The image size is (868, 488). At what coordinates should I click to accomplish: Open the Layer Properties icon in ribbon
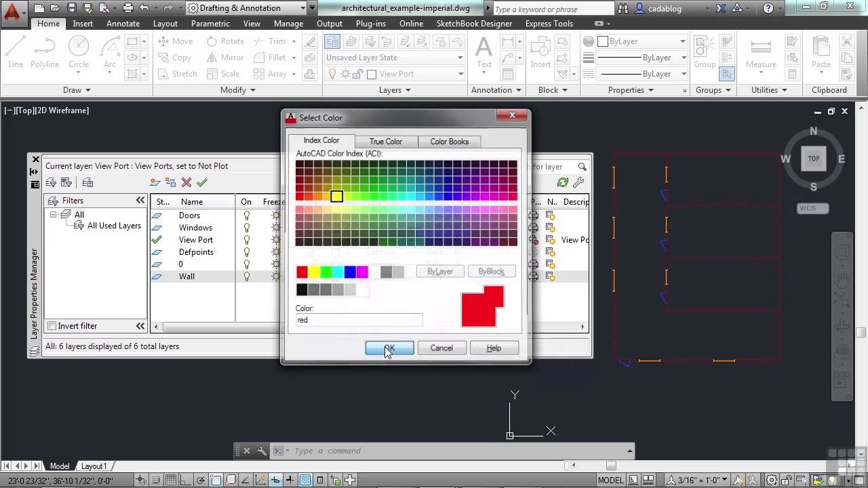pos(332,41)
